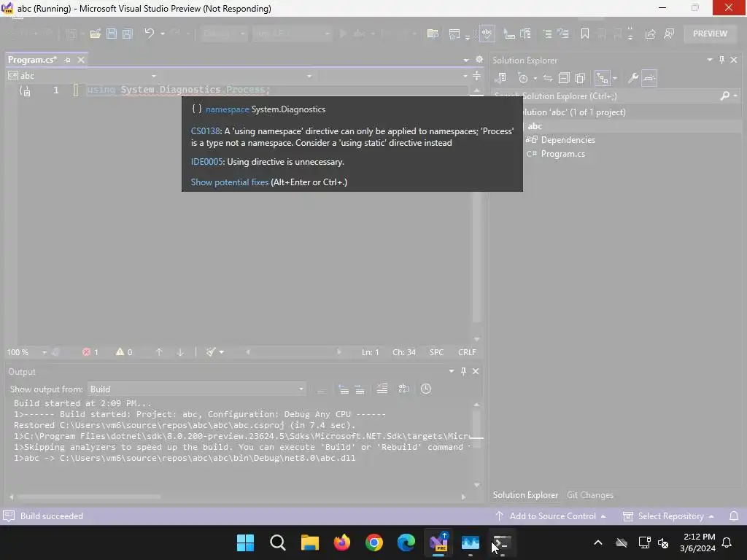747x560 pixels.
Task: Sync with active document in Solution Explorer
Action: [548, 78]
